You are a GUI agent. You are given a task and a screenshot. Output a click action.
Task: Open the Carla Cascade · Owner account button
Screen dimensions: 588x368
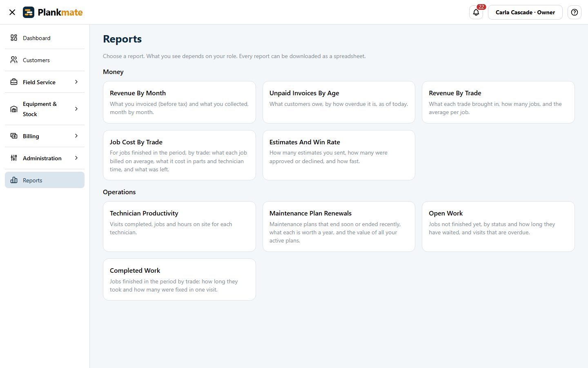click(525, 12)
